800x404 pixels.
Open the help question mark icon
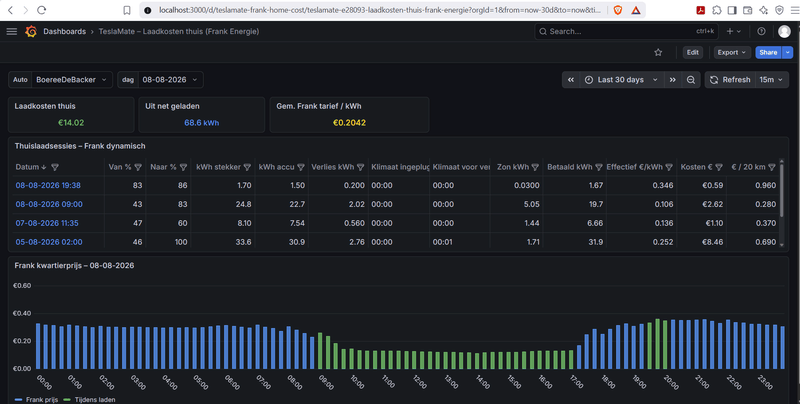[x=761, y=32]
